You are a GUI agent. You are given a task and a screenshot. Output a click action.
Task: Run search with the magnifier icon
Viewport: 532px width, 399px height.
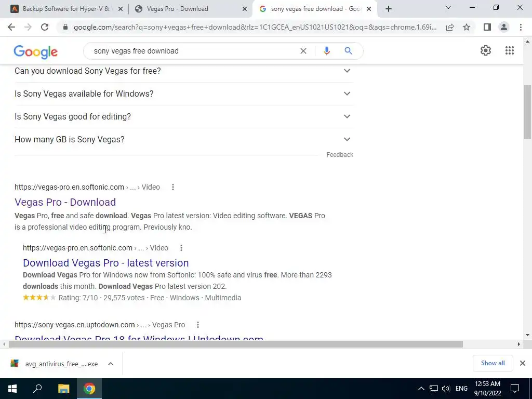tap(348, 51)
